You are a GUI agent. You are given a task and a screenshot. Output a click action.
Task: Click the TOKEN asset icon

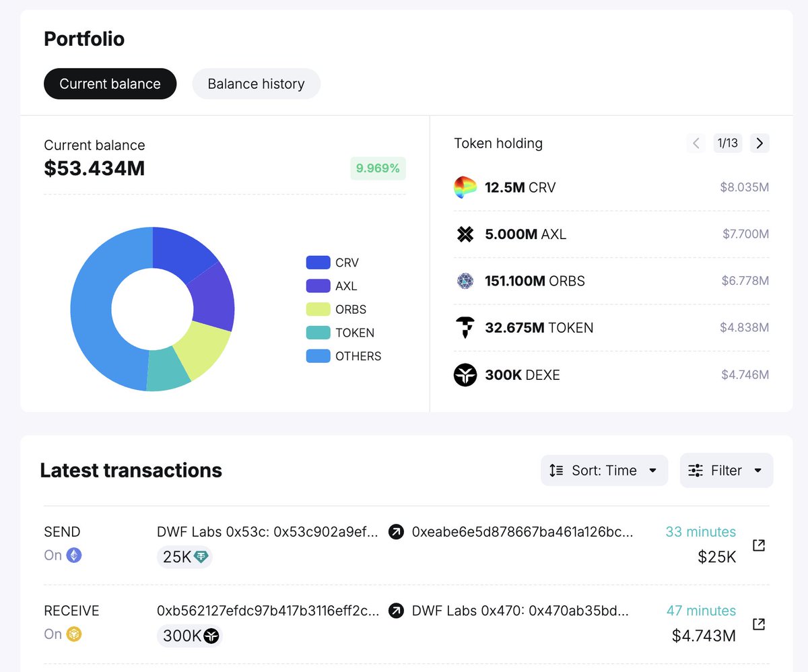[x=464, y=328]
